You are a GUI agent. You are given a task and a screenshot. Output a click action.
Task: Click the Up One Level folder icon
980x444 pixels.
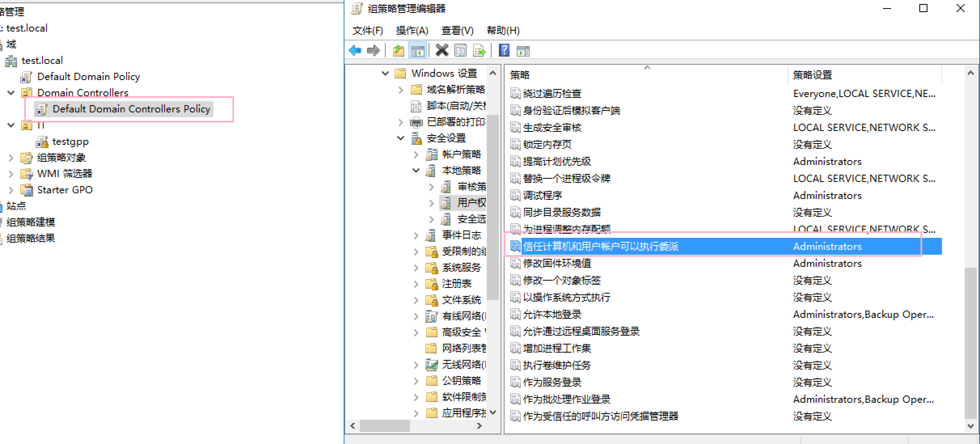tap(398, 51)
